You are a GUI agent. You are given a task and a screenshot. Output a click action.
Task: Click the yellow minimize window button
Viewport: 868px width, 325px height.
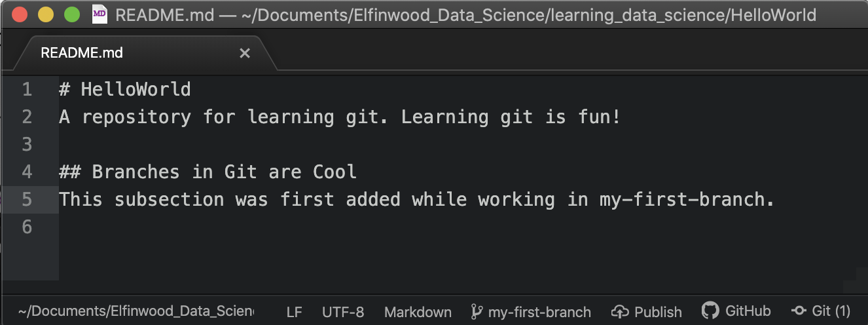[x=46, y=14]
